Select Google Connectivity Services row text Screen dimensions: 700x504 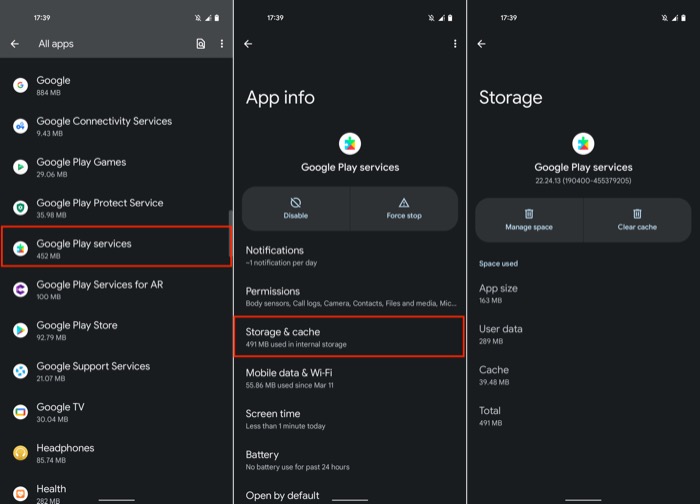point(104,126)
